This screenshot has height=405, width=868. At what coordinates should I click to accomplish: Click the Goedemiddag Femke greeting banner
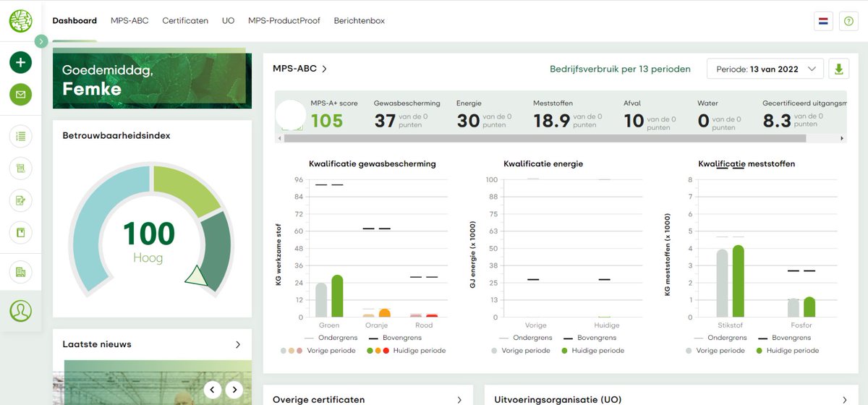pyautogui.click(x=152, y=80)
